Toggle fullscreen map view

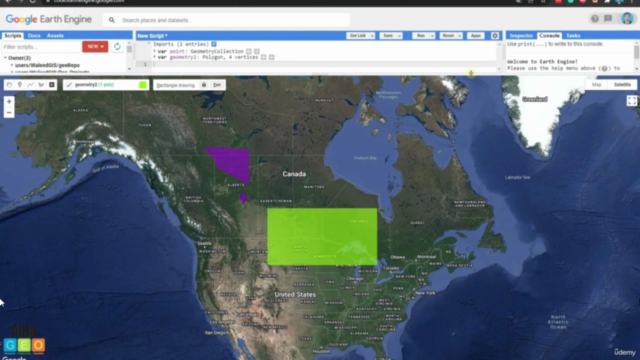coord(631,100)
